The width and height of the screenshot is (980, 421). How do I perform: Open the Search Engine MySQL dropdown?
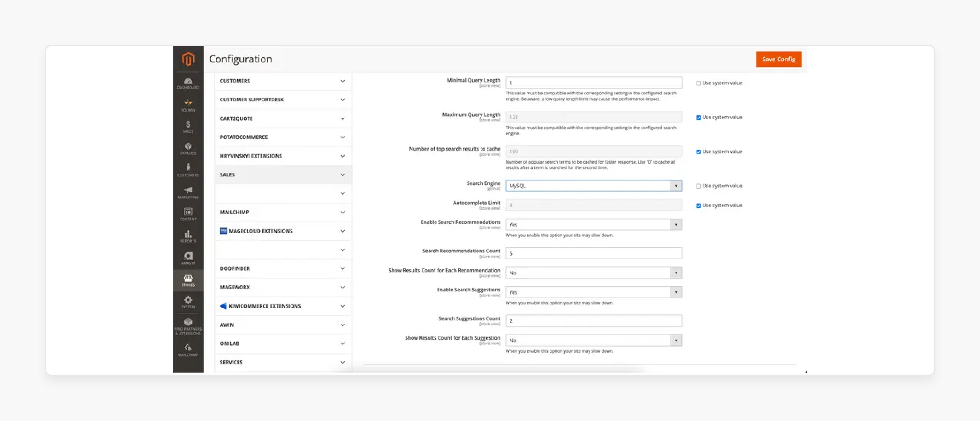594,186
